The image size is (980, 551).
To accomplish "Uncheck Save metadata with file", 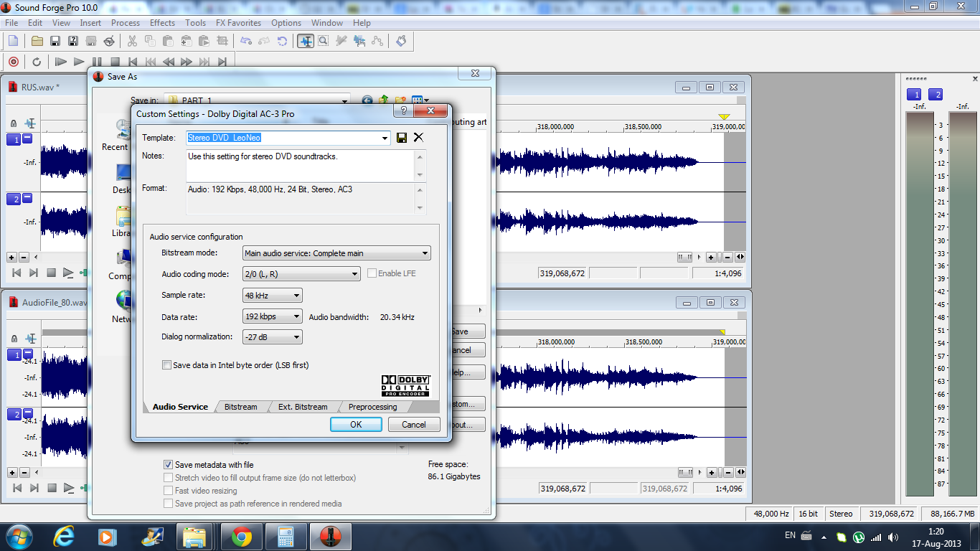I will [x=169, y=465].
